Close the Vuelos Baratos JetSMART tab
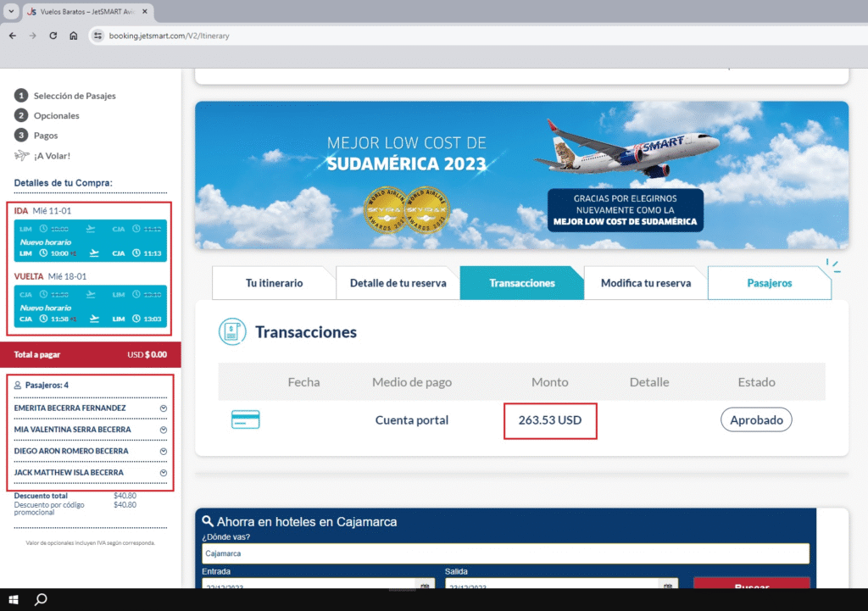The height and width of the screenshot is (611, 868). tap(144, 11)
